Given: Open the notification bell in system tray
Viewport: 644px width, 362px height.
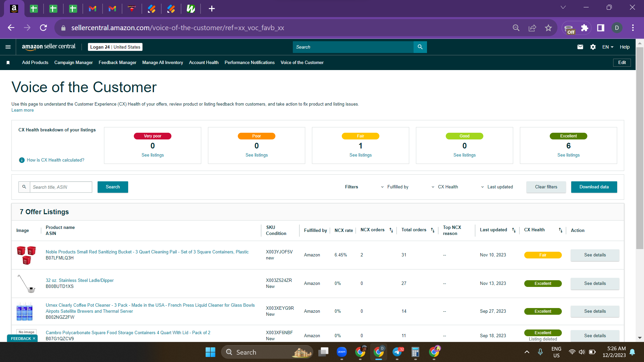Looking at the screenshot, I should (x=632, y=352).
